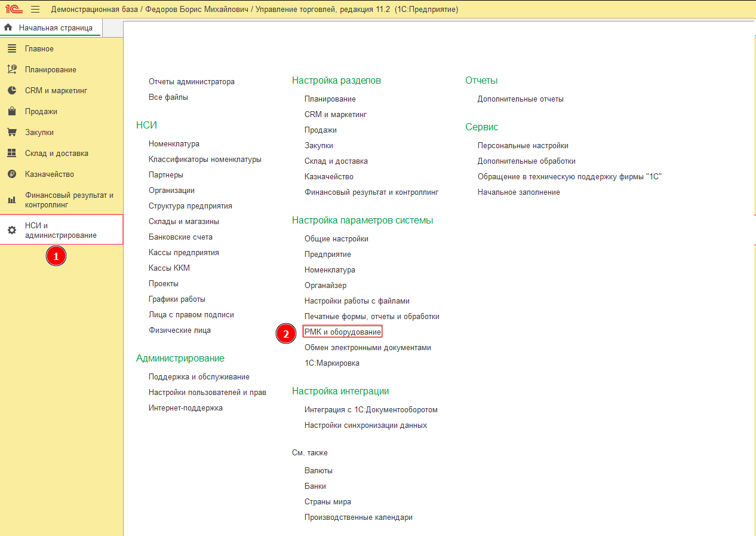
Task: Open Общие настройки
Action: point(336,239)
